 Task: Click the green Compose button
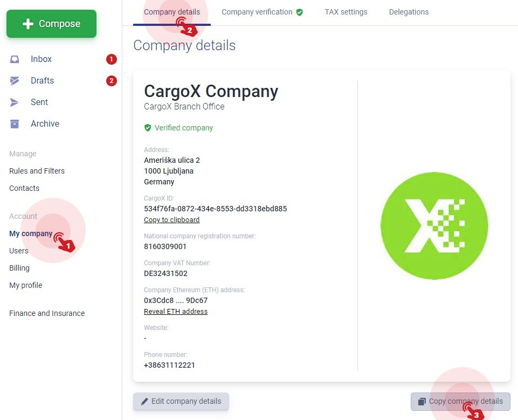coord(52,24)
